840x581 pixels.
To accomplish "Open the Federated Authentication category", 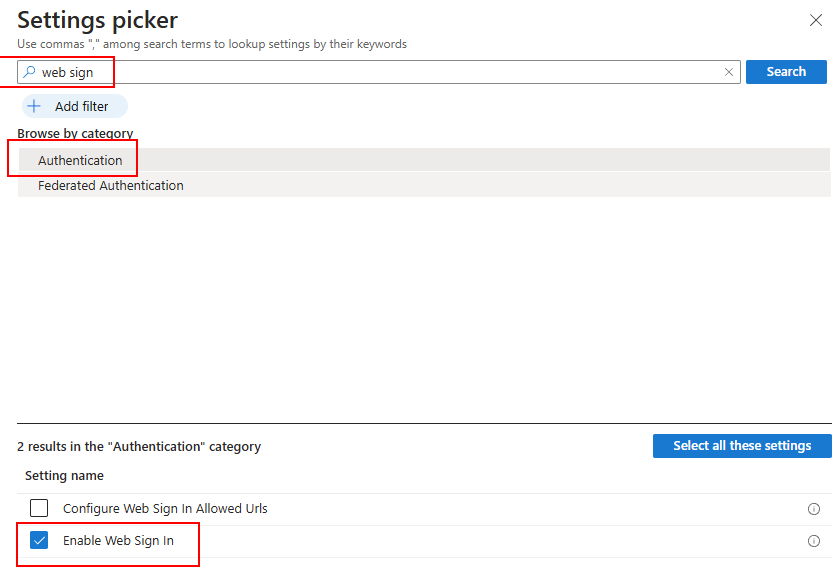I will point(424,185).
